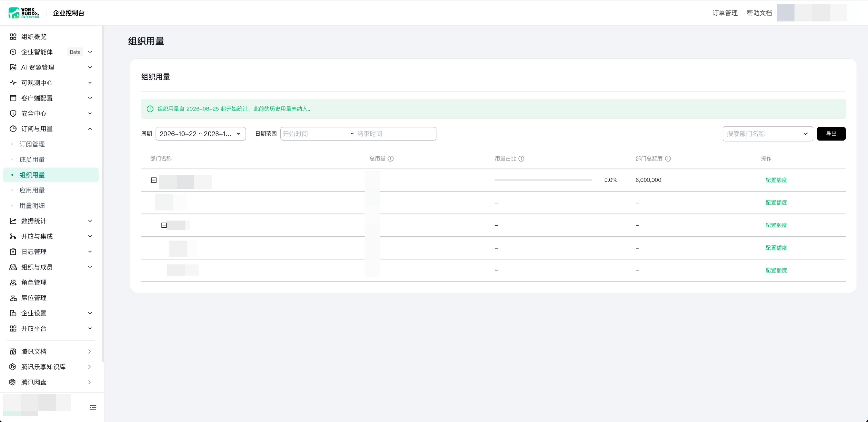Go to 应用用量 submenu item
This screenshot has height=422, width=868.
[x=32, y=190]
